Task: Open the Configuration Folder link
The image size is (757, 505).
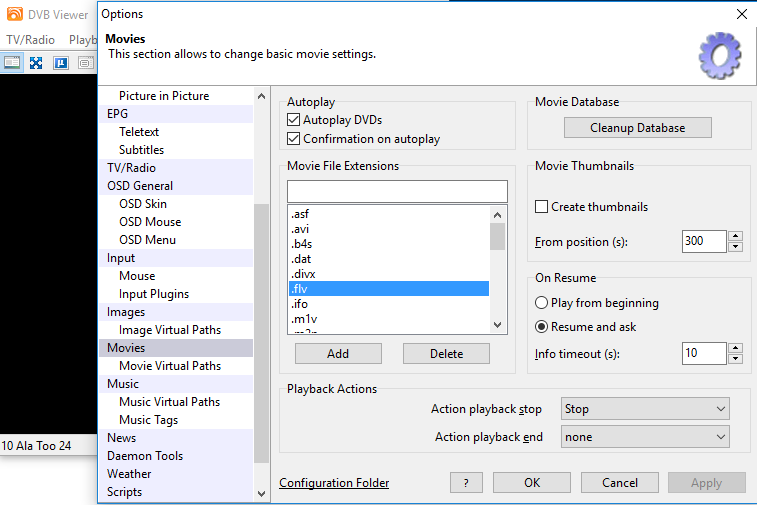Action: pyautogui.click(x=334, y=483)
